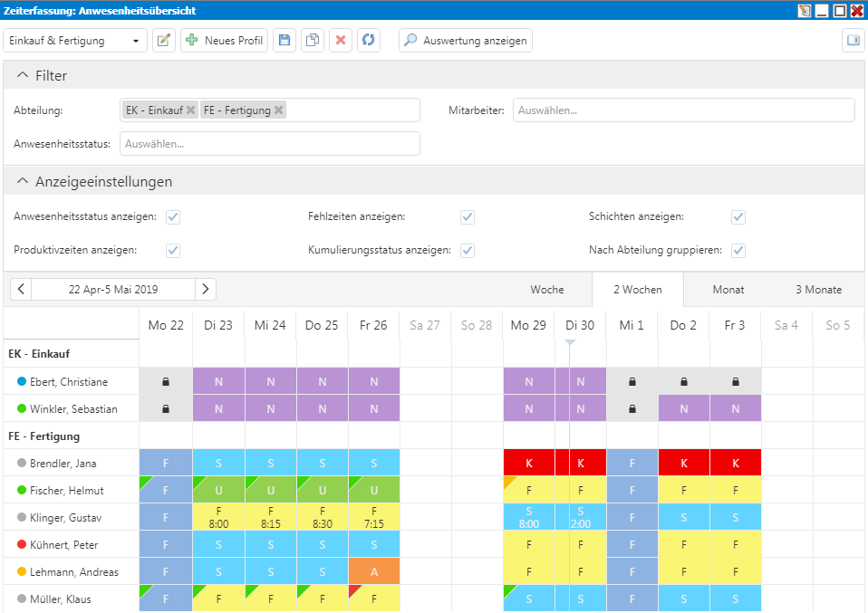
Task: Collapse the Filter section
Action: tap(24, 76)
